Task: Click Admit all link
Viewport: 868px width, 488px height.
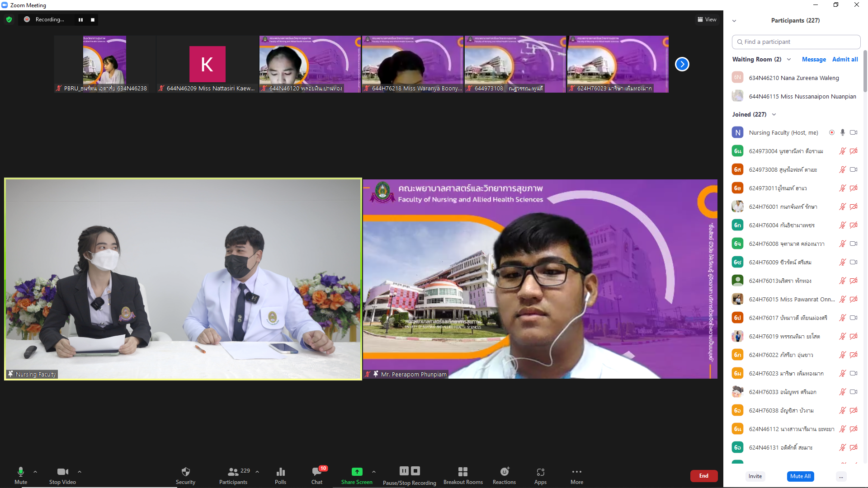Action: [x=844, y=60]
